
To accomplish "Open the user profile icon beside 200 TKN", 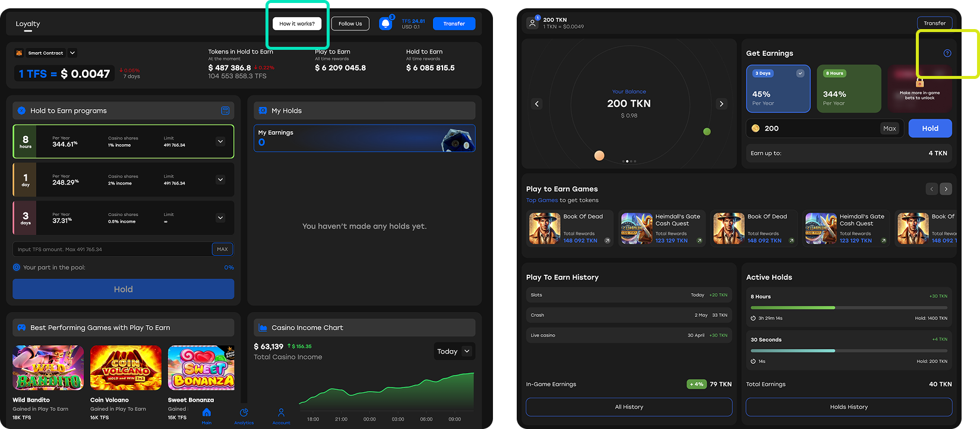I will click(532, 23).
